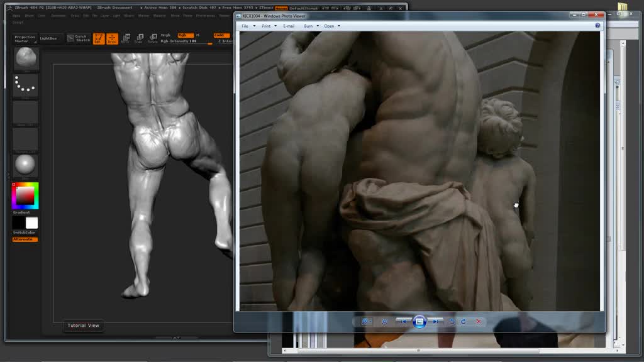Toggle Draw mode in ZBrush
The height and width of the screenshot is (362, 644).
coord(112,38)
